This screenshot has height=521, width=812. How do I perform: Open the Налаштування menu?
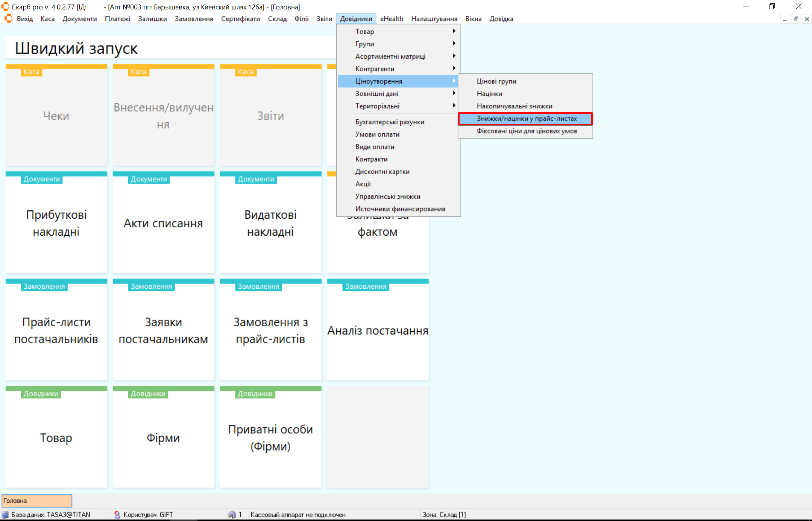pyautogui.click(x=434, y=18)
